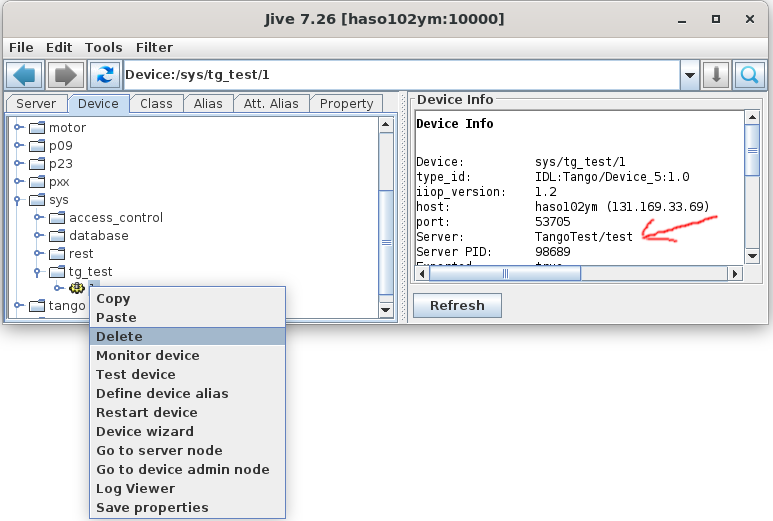This screenshot has width=773, height=521.
Task: Expand device 1 node under tg_test
Action: tap(59, 288)
